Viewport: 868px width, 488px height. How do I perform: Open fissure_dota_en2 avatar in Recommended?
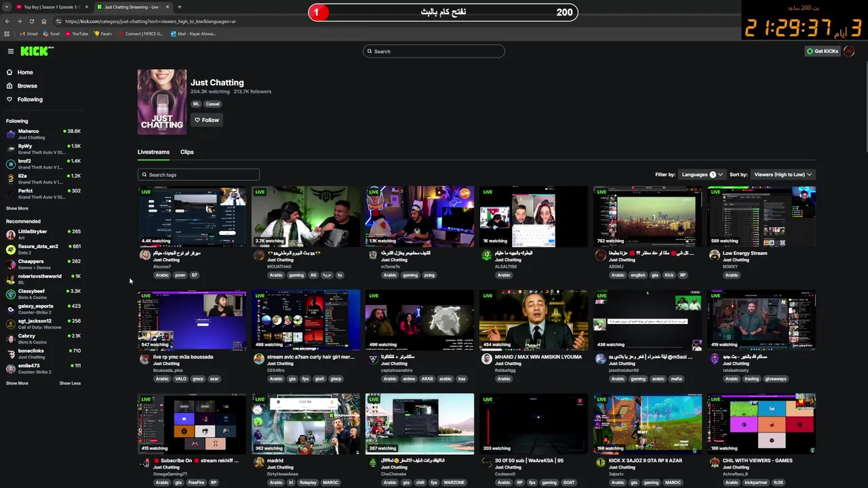[x=10, y=249]
